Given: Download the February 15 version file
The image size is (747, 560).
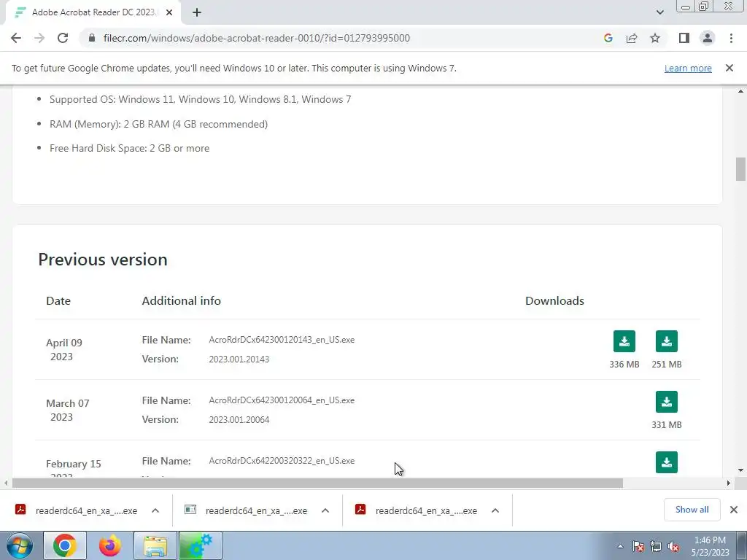Looking at the screenshot, I should [x=667, y=462].
